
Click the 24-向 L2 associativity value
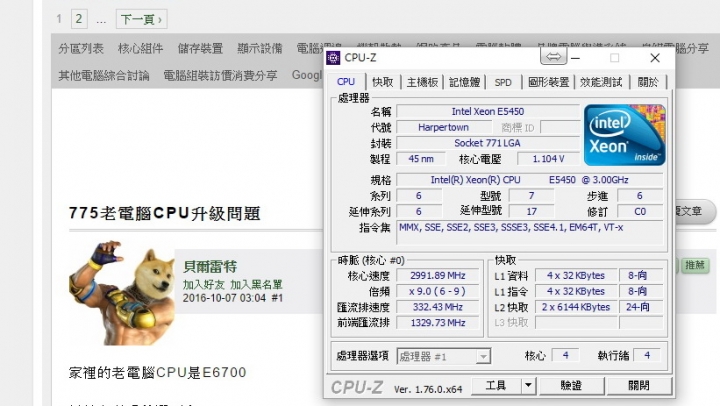tap(641, 307)
